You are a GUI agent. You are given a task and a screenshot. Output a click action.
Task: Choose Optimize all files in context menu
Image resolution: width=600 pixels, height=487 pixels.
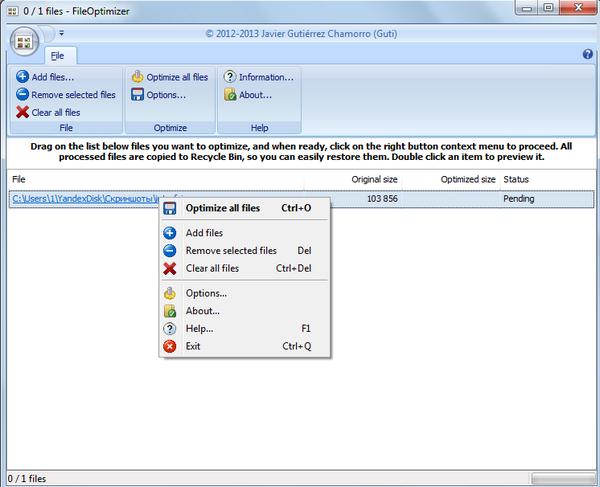[x=245, y=208]
